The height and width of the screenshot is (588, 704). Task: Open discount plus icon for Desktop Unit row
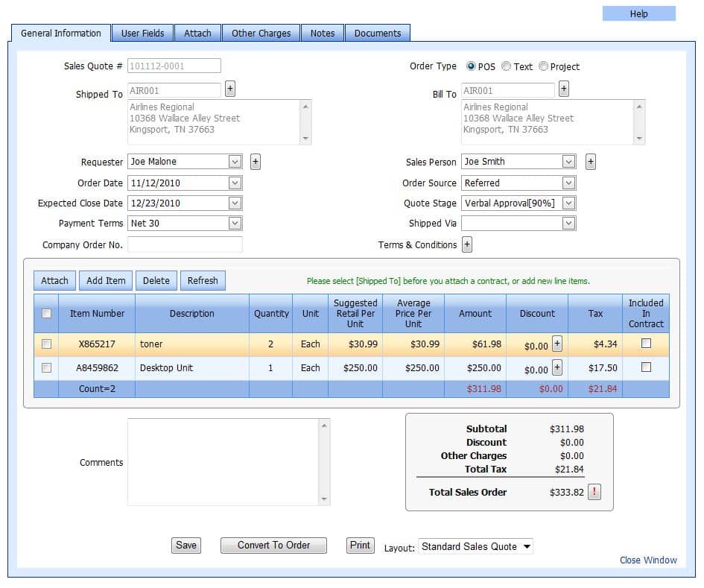pos(557,368)
